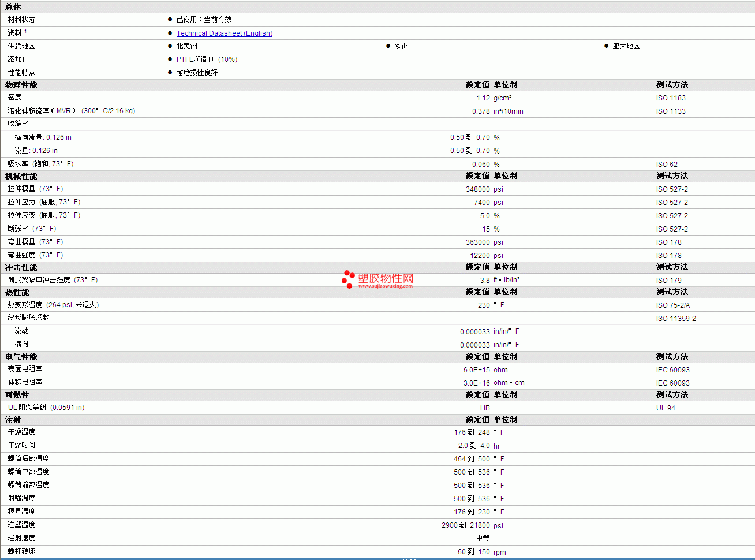Select the 拉伸模量 value 348000

point(478,189)
